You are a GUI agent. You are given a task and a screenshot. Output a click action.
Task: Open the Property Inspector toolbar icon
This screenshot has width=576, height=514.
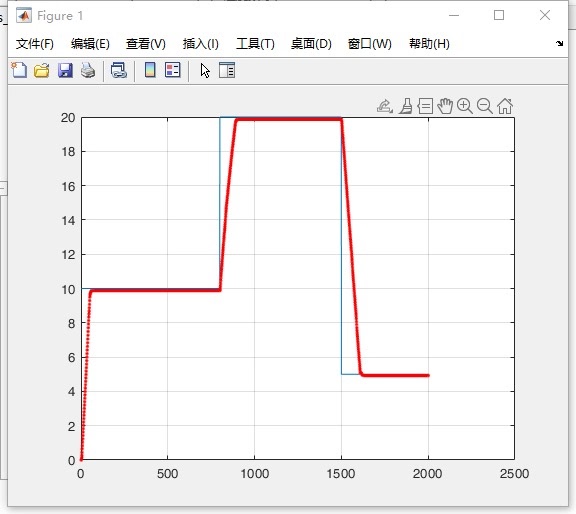pos(227,70)
